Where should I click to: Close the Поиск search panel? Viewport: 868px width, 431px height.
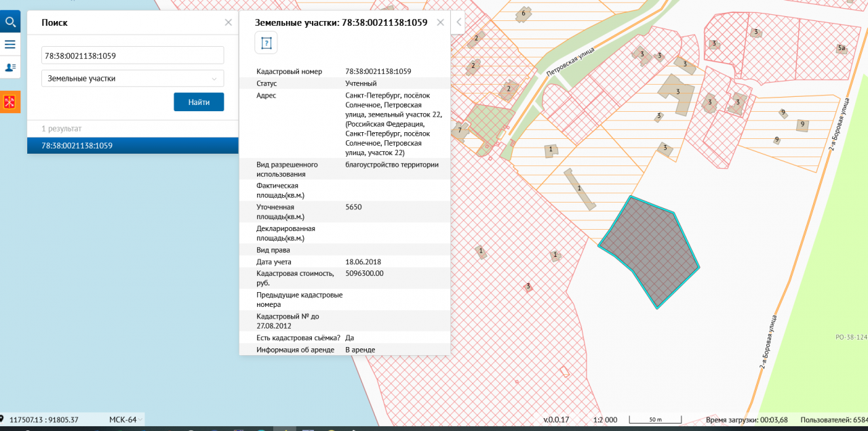click(x=228, y=22)
